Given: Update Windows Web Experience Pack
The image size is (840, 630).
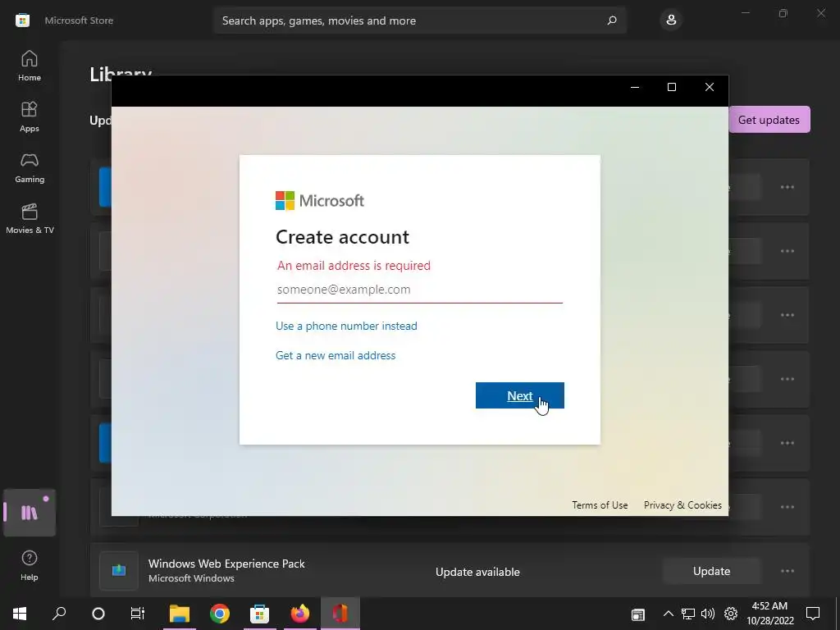Looking at the screenshot, I should pos(711,571).
